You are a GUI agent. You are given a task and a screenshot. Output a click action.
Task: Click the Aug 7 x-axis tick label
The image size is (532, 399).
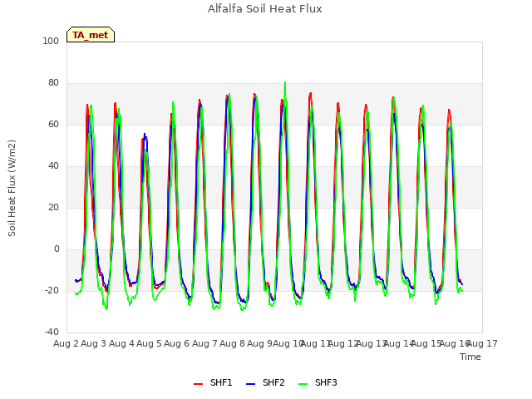[204, 343]
